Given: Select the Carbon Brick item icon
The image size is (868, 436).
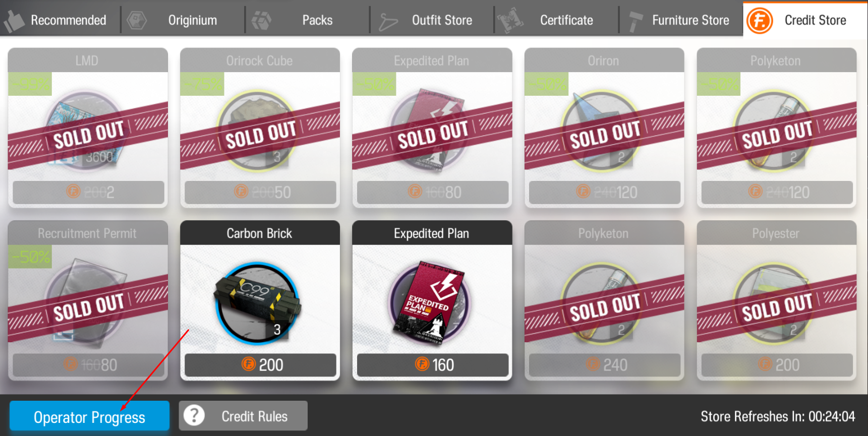Looking at the screenshot, I should pos(258,302).
